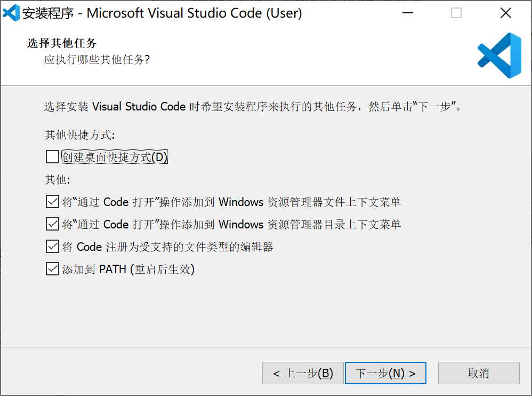Continue with the 下一步(N) button

tap(385, 373)
